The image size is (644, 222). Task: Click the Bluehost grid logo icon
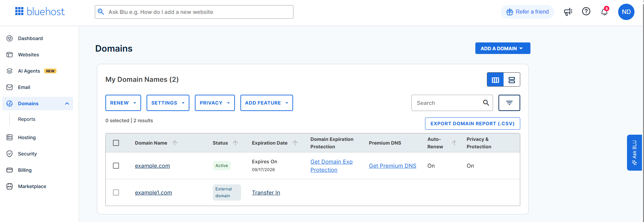tap(19, 12)
